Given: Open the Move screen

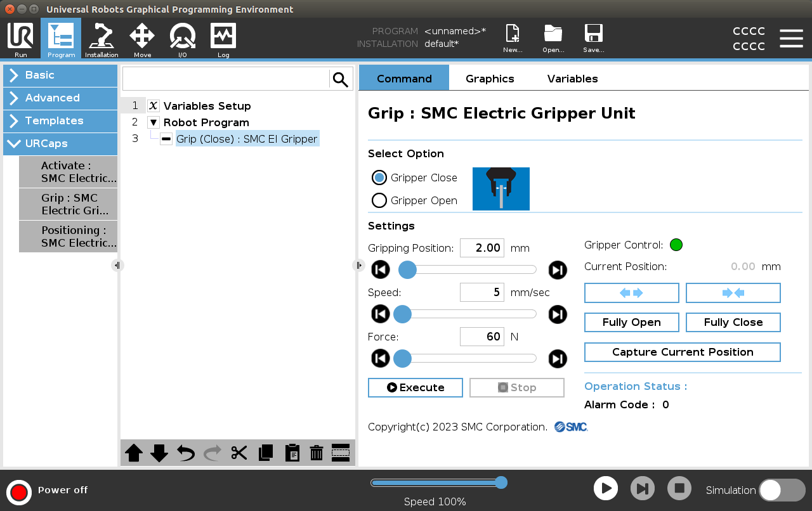Looking at the screenshot, I should pyautogui.click(x=142, y=39).
